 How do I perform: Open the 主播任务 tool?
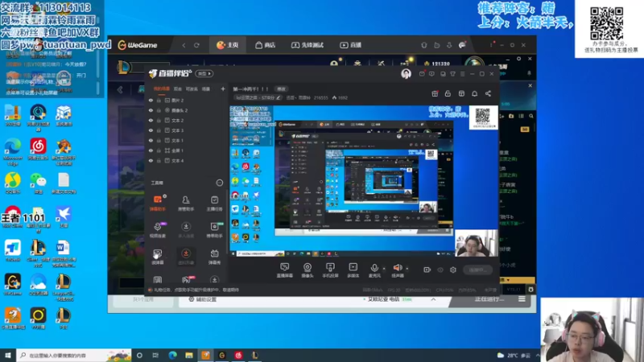tap(214, 203)
